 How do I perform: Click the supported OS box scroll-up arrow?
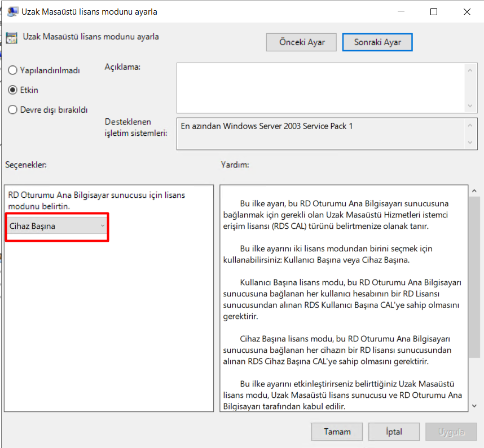click(x=470, y=125)
